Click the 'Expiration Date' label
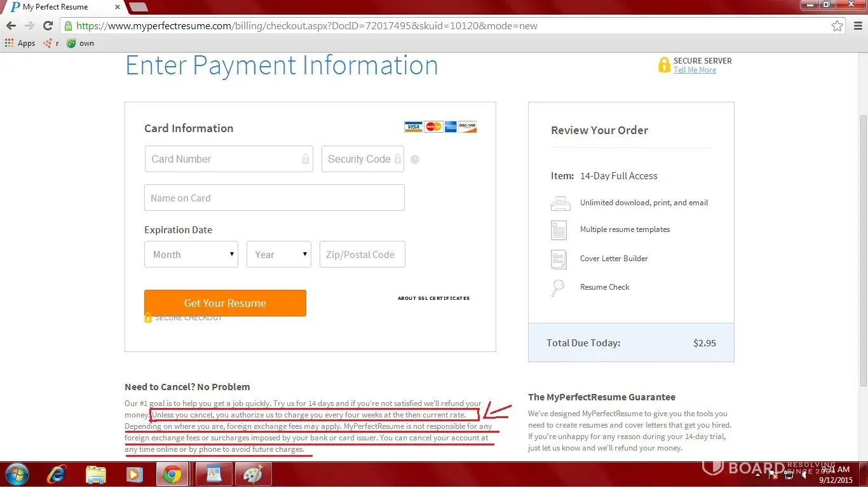The height and width of the screenshot is (488, 868). point(178,230)
